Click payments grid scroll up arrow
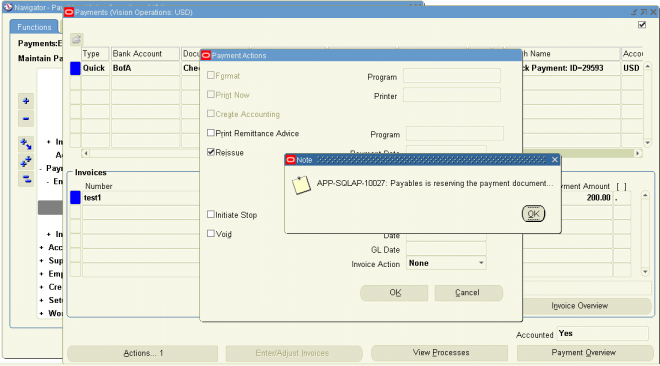The image size is (660, 366). (647, 66)
